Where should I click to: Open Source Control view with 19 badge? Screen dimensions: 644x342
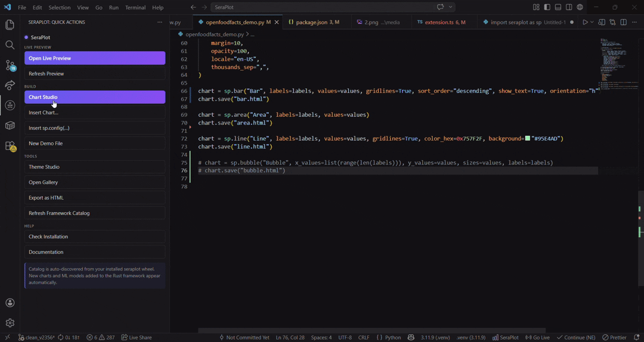point(10,65)
